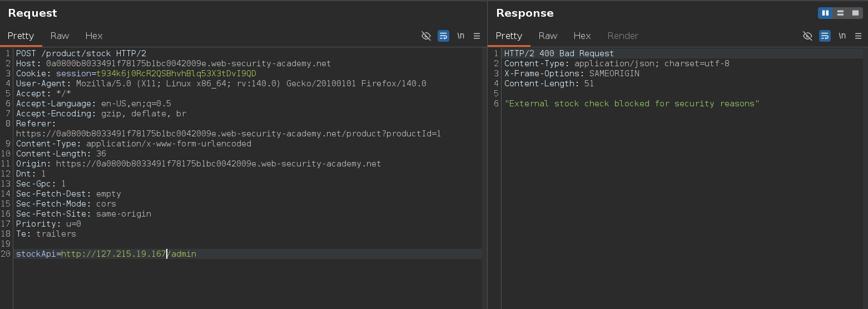Click the External stock check blocked message
Image resolution: width=868 pixels, height=309 pixels.
coord(632,104)
